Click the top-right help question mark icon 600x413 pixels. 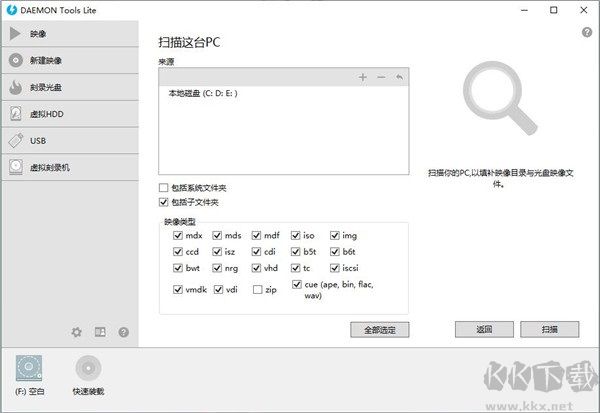pyautogui.click(x=587, y=33)
